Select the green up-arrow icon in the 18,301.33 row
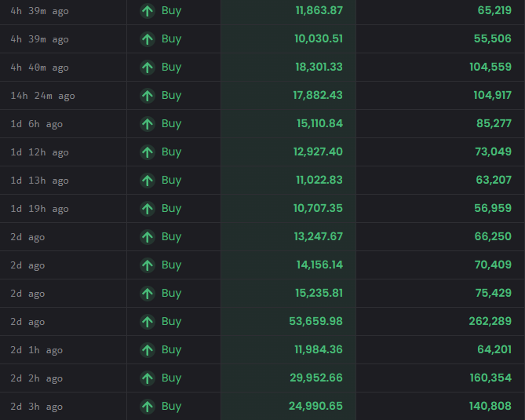 tap(148, 68)
